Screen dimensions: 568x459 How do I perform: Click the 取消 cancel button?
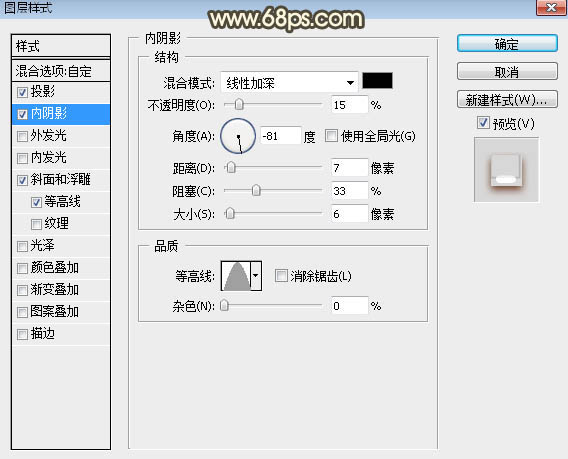coord(507,72)
